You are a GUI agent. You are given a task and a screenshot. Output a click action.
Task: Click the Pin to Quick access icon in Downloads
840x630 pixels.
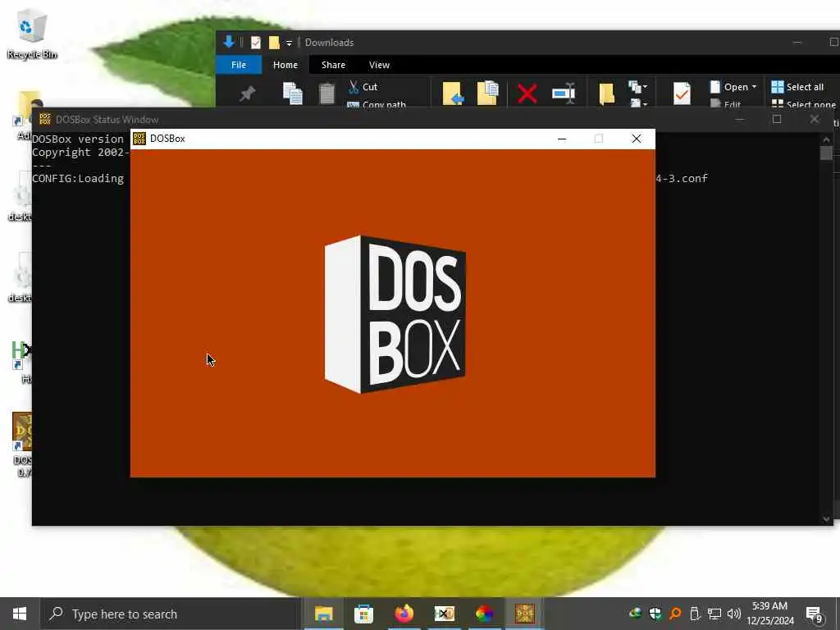pyautogui.click(x=247, y=94)
